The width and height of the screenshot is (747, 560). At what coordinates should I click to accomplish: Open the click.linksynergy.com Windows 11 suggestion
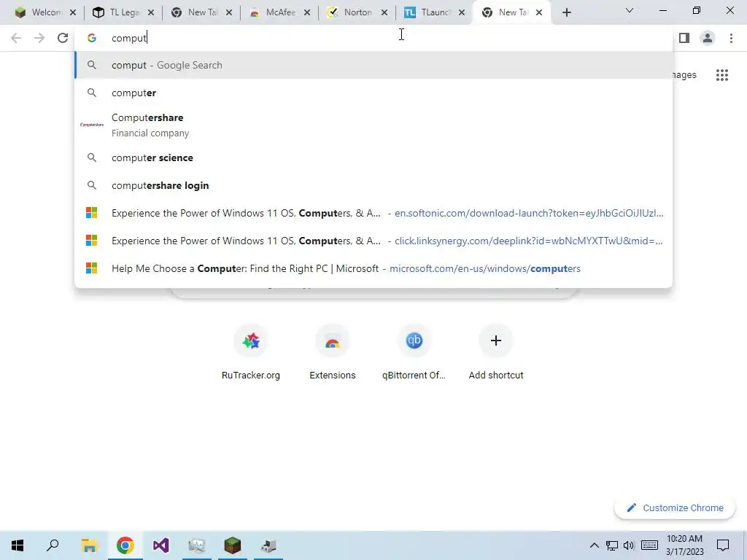[x=373, y=241]
